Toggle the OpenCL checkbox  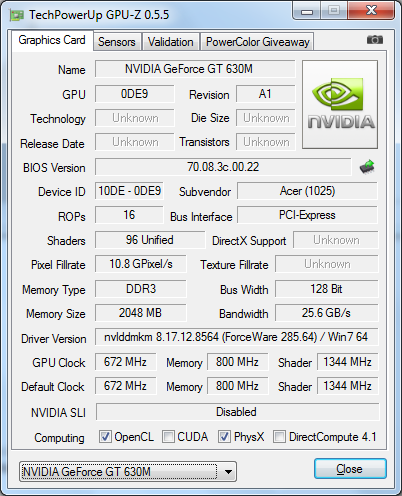pos(105,437)
